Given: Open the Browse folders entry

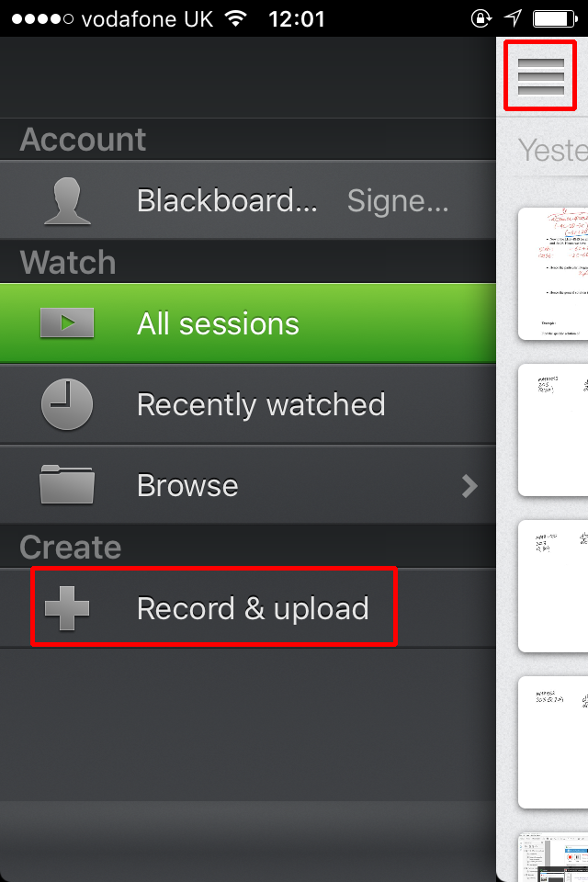Looking at the screenshot, I should 247,485.
